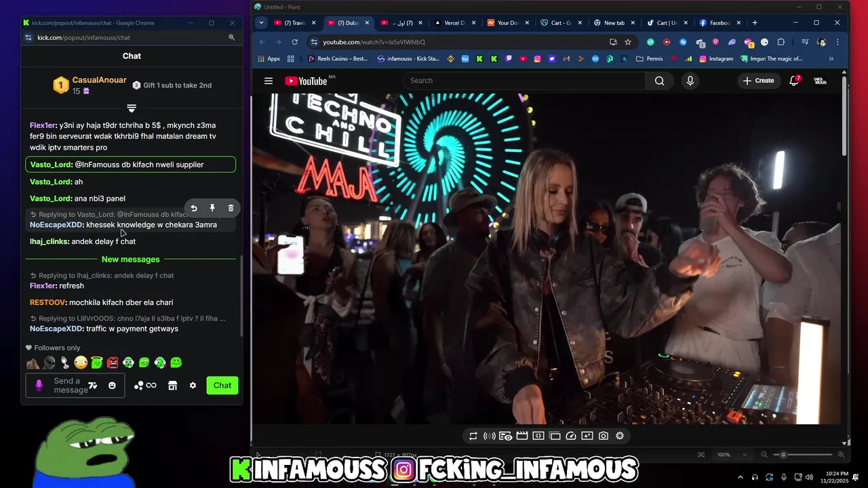The height and width of the screenshot is (488, 868).
Task: Click the CasualAnouar leaderboard username
Action: click(x=99, y=80)
